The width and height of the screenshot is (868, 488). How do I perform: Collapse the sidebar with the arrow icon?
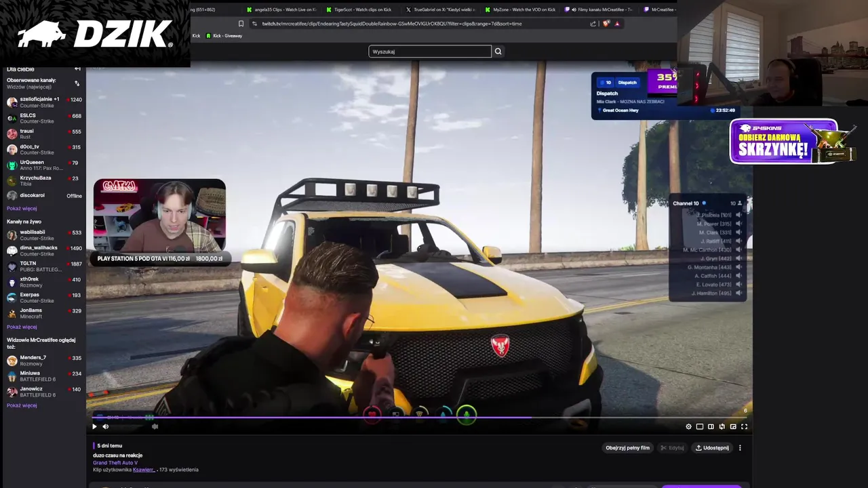[x=77, y=69]
